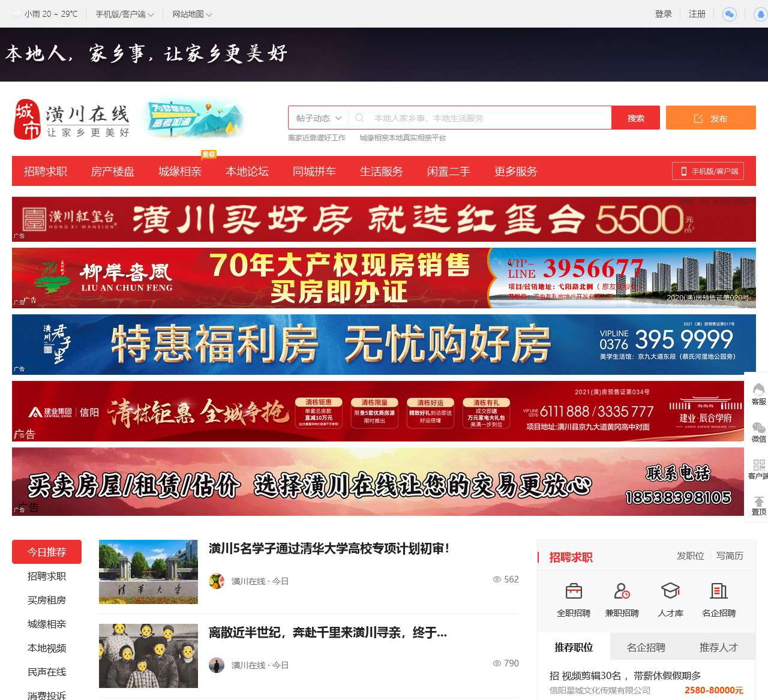Open the Tsinghua University article thumbnail
This screenshot has width=768, height=700.
[148, 572]
